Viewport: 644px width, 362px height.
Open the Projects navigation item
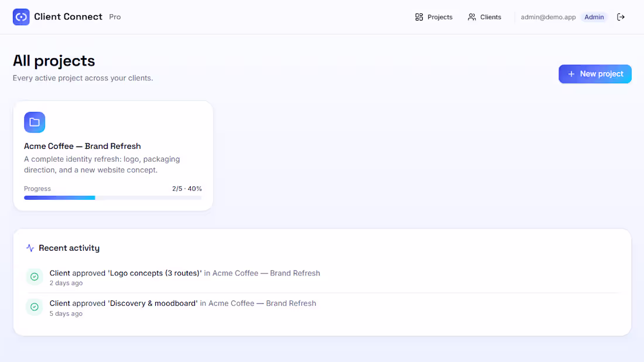439,17
